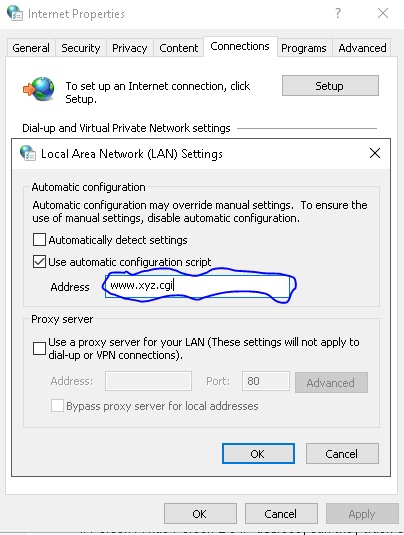404x535 pixels.
Task: Select the Privacy tab
Action: pos(130,48)
